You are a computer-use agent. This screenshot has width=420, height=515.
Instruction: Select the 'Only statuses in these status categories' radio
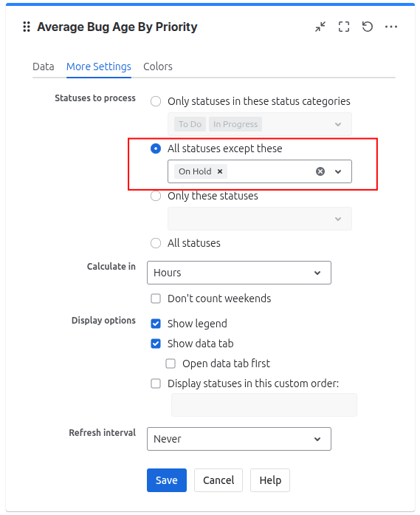(x=156, y=101)
